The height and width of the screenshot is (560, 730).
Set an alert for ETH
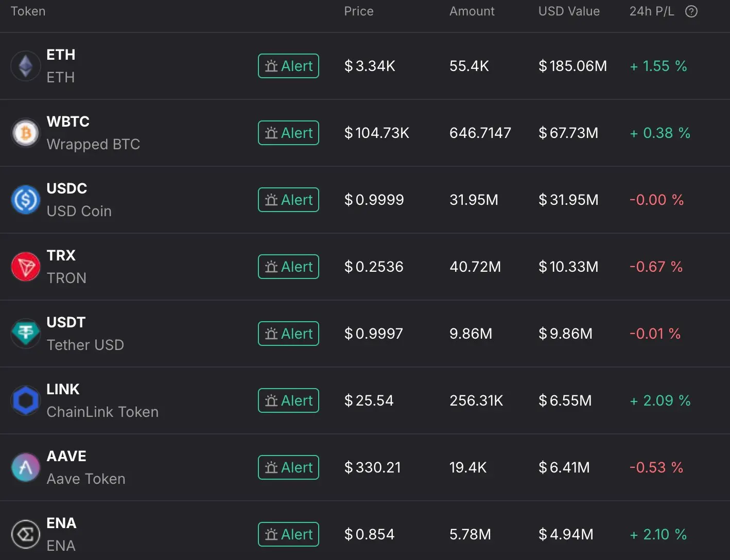pyautogui.click(x=288, y=66)
